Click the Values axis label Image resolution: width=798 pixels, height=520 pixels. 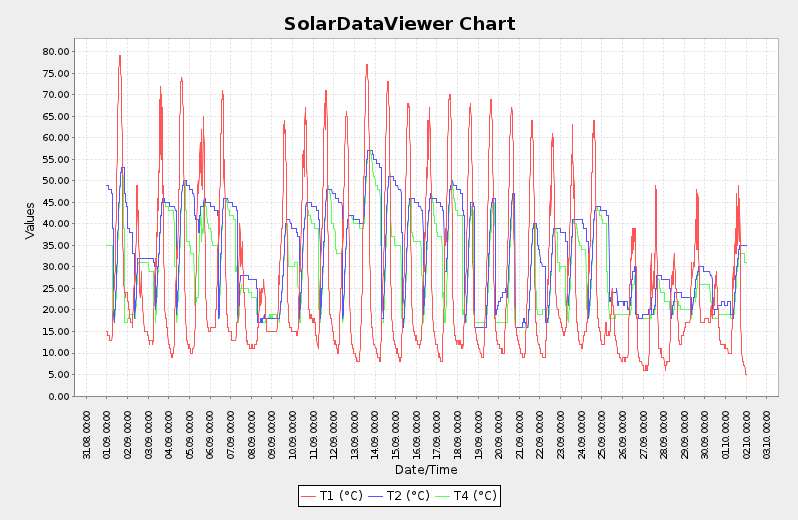click(30, 221)
